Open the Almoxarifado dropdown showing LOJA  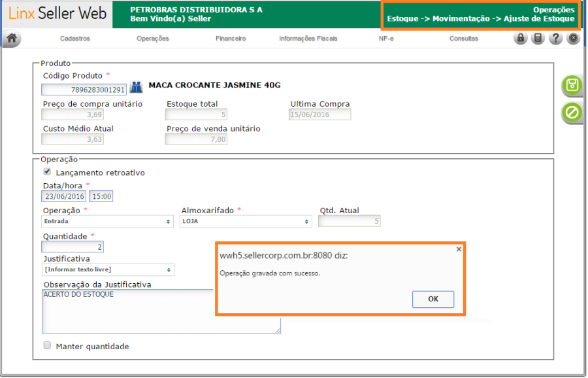click(246, 222)
